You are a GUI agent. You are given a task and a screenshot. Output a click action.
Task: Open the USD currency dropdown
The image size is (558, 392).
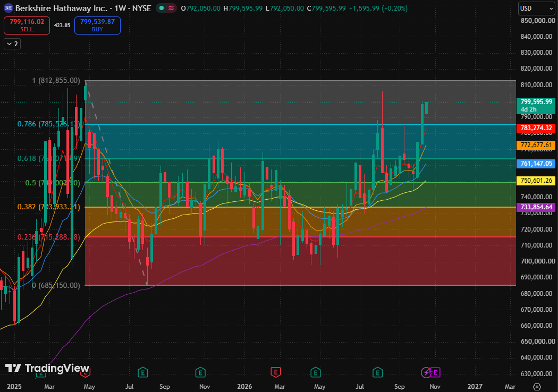coord(536,8)
